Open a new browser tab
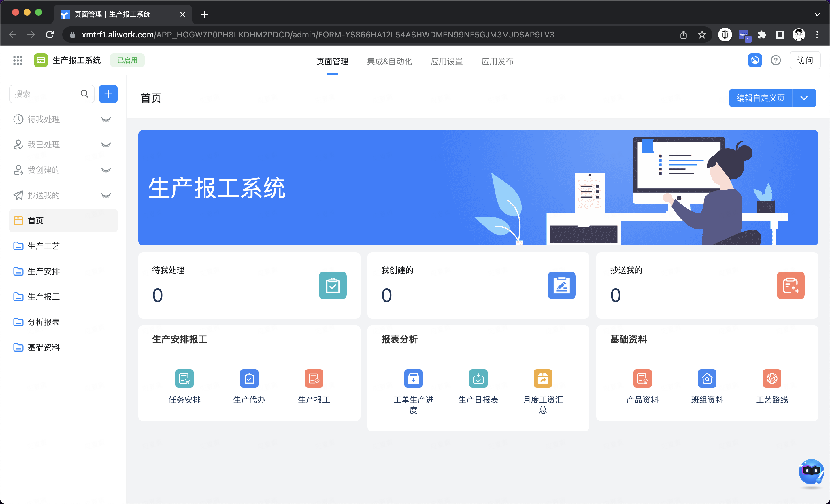The width and height of the screenshot is (830, 504). click(204, 14)
